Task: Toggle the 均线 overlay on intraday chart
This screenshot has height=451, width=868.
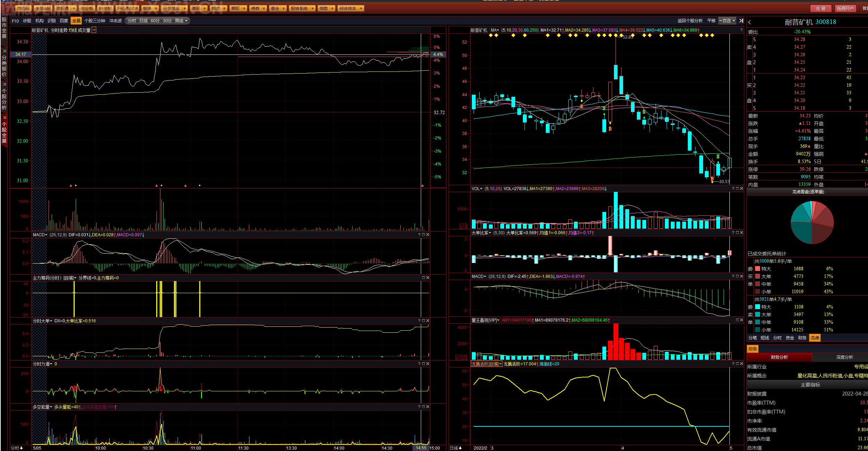Action: pyautogui.click(x=73, y=31)
